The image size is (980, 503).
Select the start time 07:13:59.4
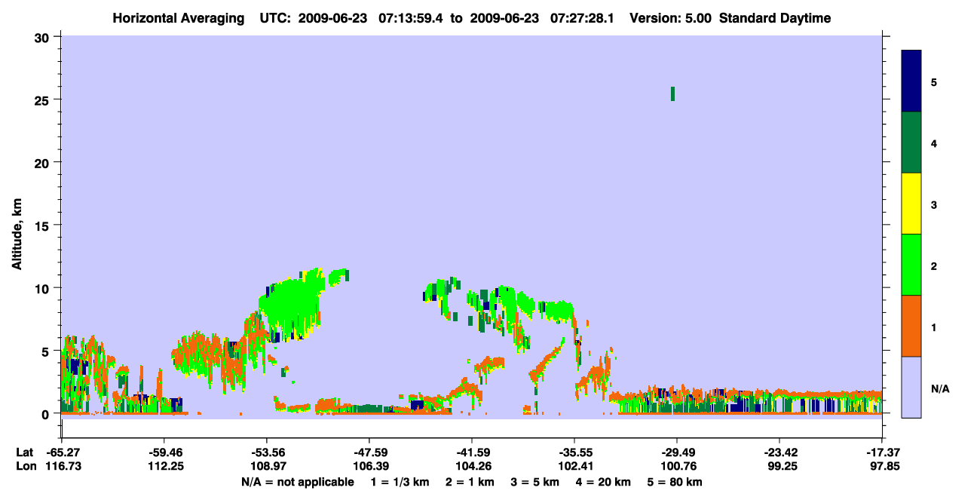[x=409, y=18]
